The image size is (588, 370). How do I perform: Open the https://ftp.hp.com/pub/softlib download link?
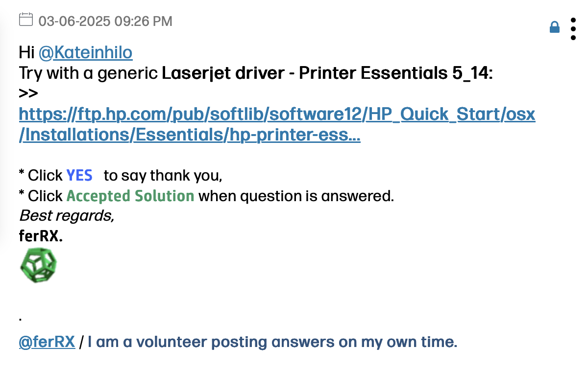pos(277,115)
